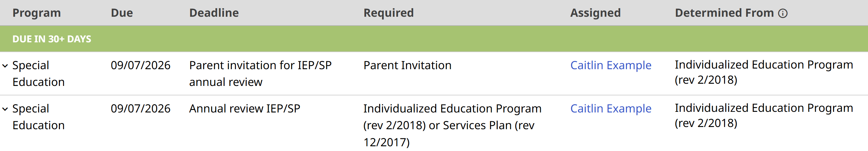Click Determined From cell in Annual review row
Screen dimensions: 868x151
[x=763, y=116]
